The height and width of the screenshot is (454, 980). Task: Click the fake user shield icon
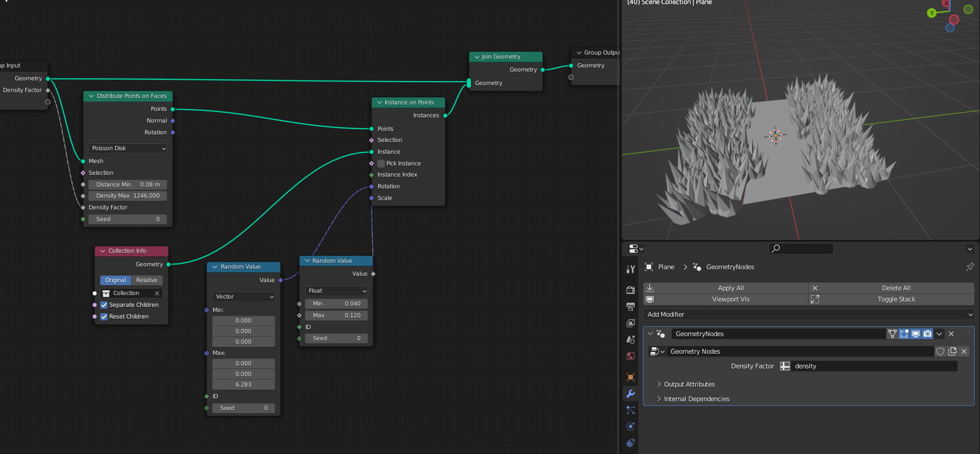pyautogui.click(x=940, y=351)
